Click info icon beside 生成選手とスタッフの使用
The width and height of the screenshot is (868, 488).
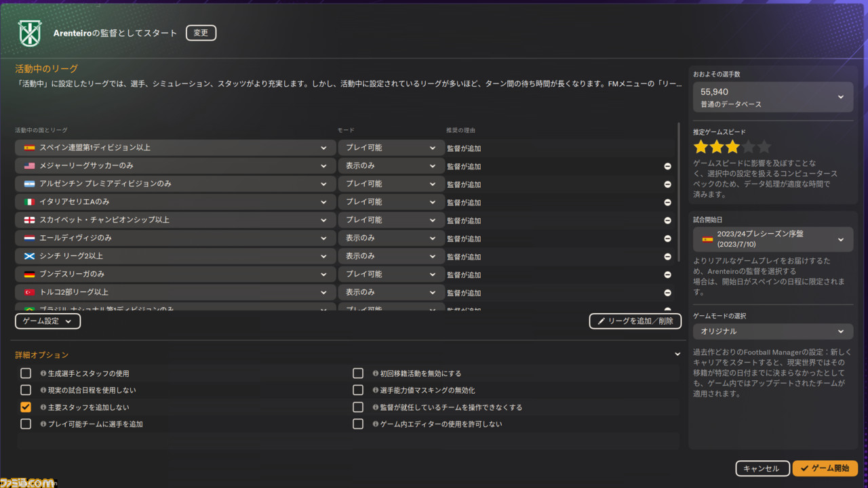(43, 373)
